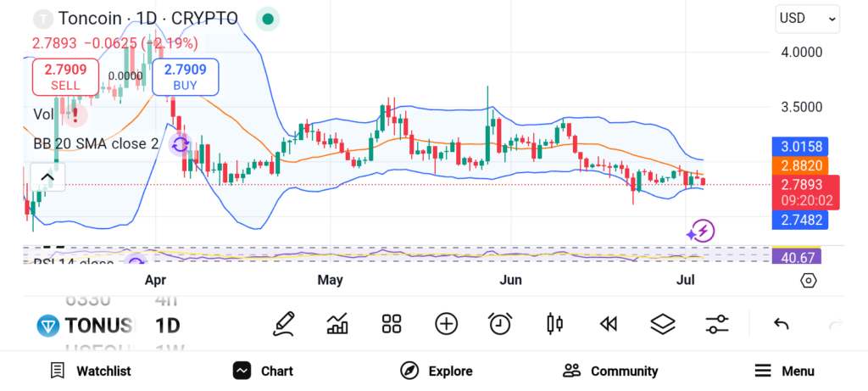
Task: Click the Toncoin logo icon beside TONUSD
Action: pos(47,326)
